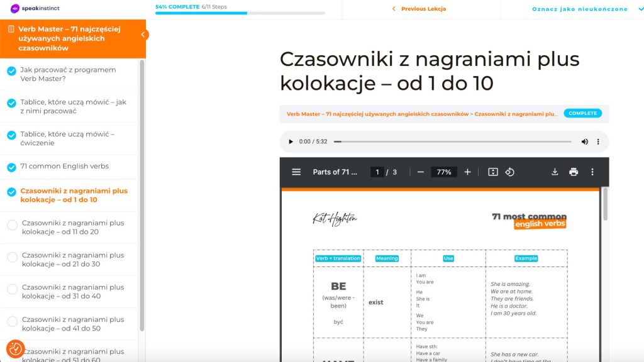Mute the audio with the speaker icon
Image resolution: width=644 pixels, height=362 pixels.
click(584, 141)
